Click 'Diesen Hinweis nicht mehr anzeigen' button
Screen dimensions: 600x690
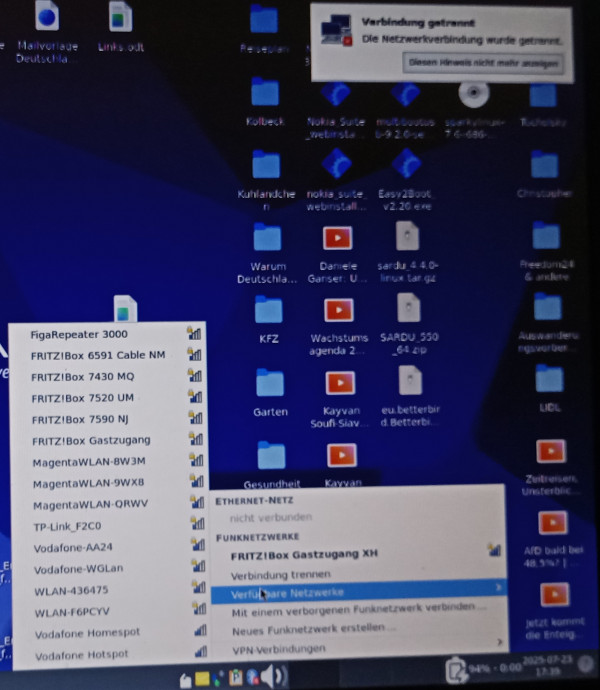pyautogui.click(x=483, y=63)
